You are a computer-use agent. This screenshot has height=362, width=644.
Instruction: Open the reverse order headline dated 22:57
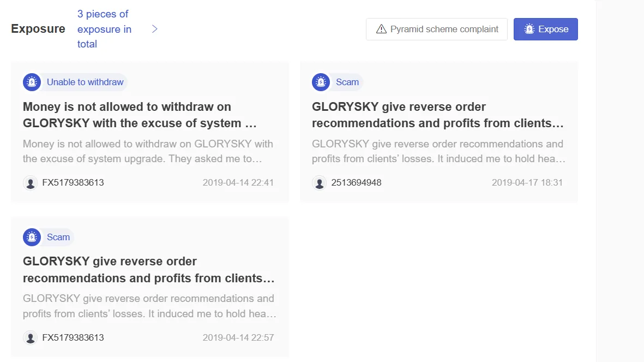pos(149,270)
